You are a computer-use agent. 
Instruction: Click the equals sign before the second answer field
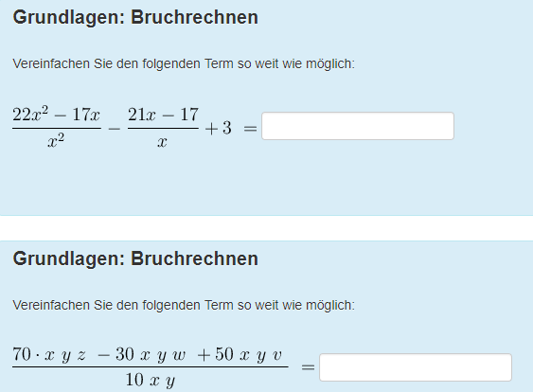pos(308,367)
